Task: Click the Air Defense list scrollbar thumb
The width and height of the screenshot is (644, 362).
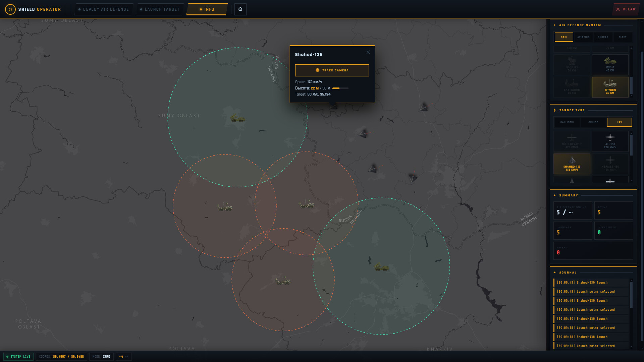Action: tap(632, 85)
